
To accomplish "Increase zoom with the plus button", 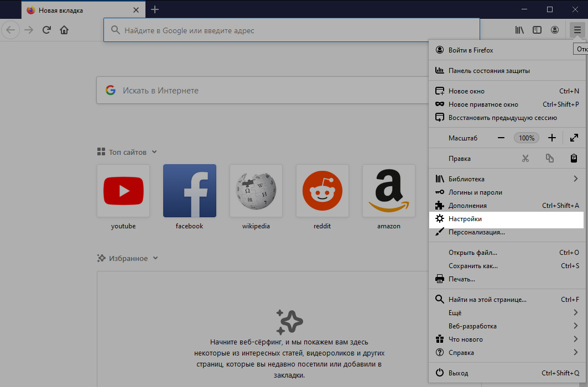I will coord(551,138).
